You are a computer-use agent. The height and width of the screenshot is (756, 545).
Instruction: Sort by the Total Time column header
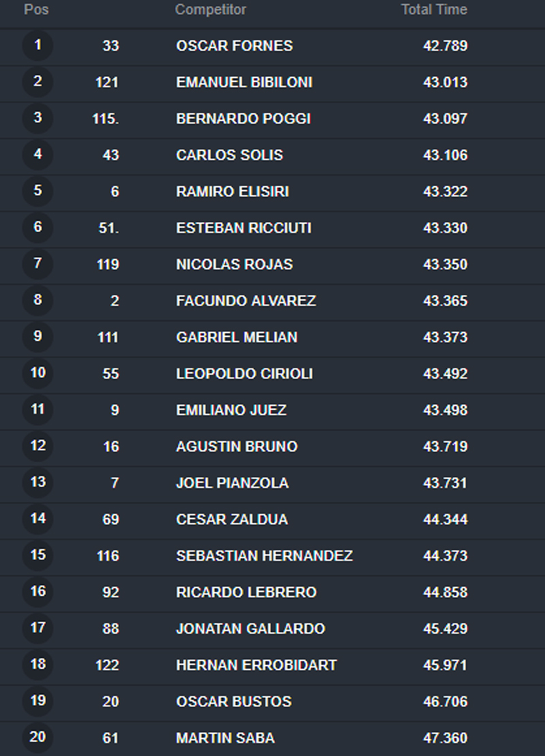tap(434, 10)
